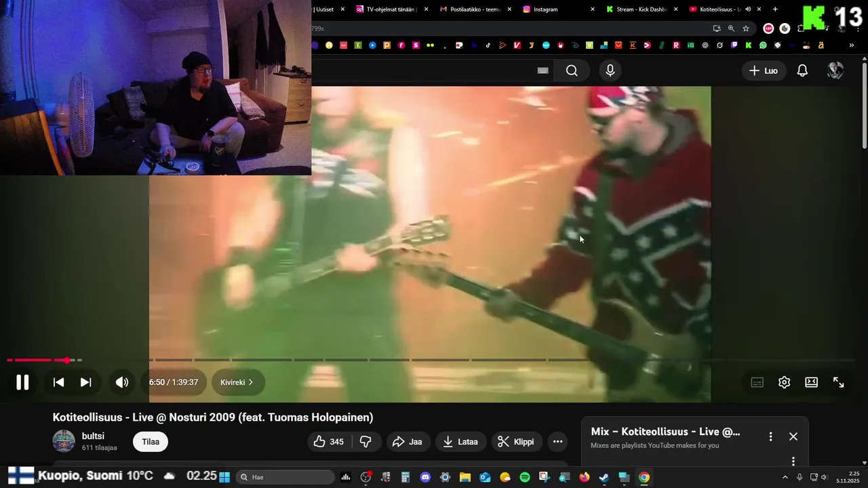Zoom control in the address bar
The image size is (868, 488).
tap(731, 28)
